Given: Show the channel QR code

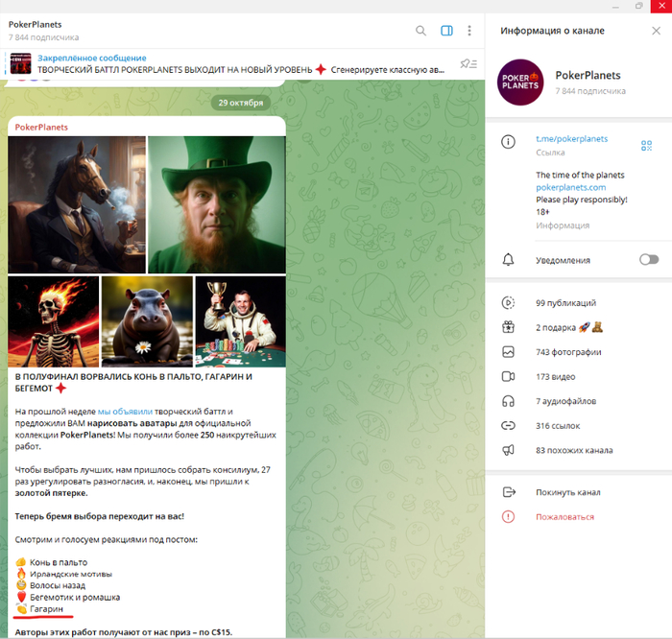Looking at the screenshot, I should [x=647, y=145].
